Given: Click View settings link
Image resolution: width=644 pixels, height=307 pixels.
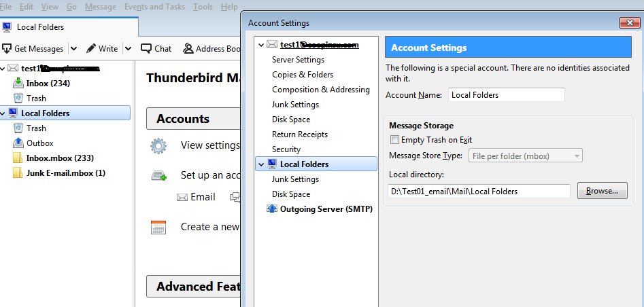Looking at the screenshot, I should [210, 145].
